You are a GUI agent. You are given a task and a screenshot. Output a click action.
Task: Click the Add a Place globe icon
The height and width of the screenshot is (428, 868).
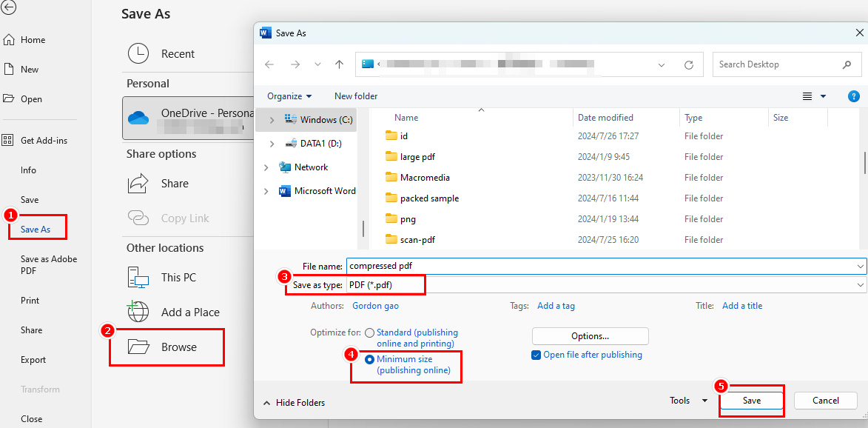(x=138, y=311)
